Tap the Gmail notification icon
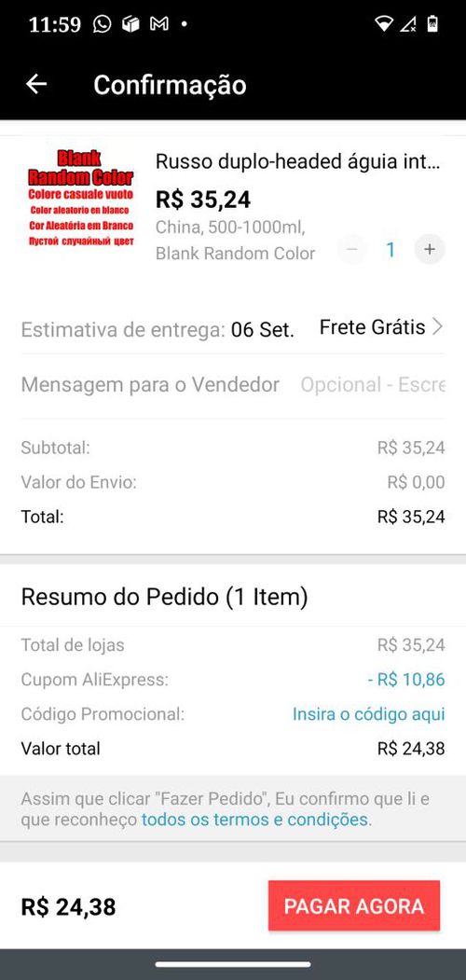The image size is (466, 980). (x=159, y=24)
